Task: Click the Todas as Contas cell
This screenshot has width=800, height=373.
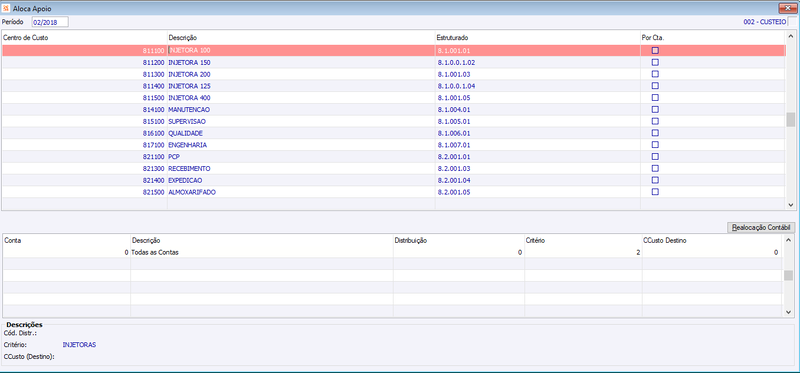Action: [x=262, y=252]
